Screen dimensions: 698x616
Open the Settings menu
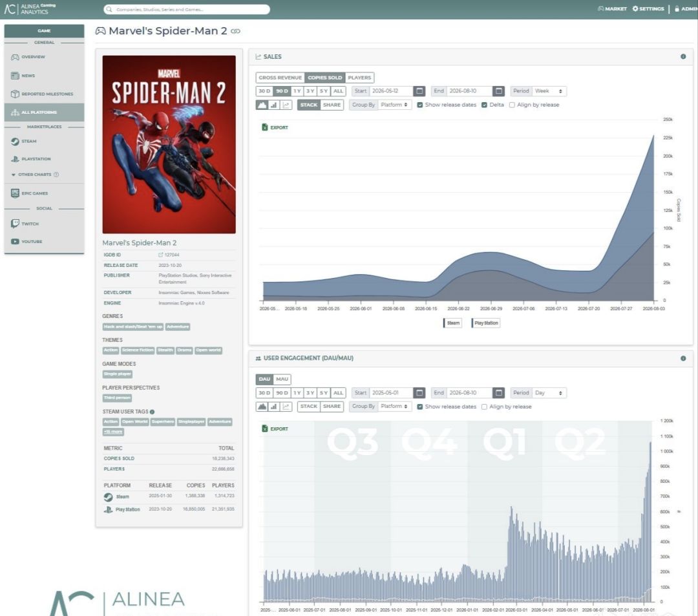648,9
